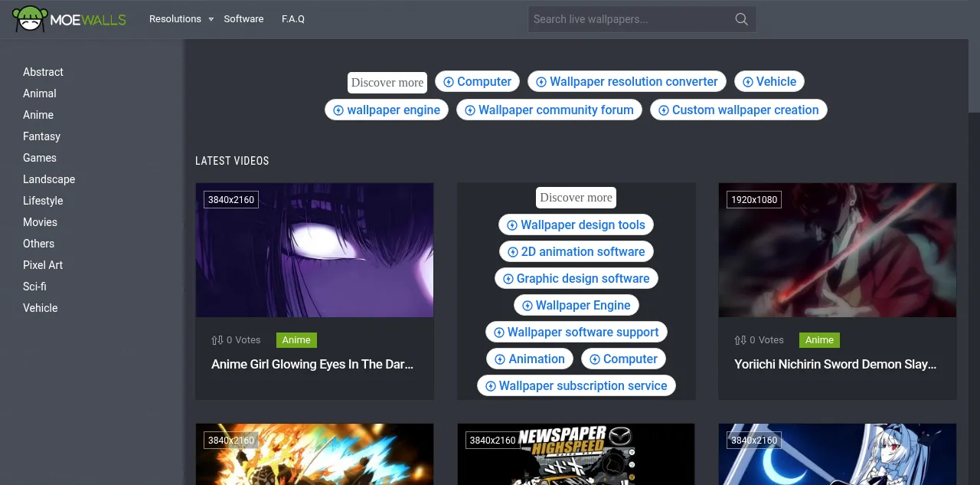Select the Pixel Art category

pyautogui.click(x=43, y=265)
